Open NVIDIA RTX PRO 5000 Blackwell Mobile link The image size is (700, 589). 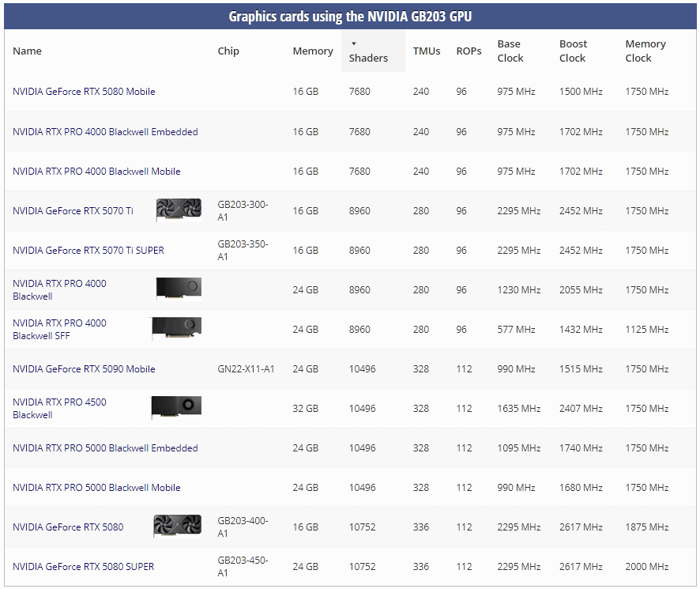click(x=96, y=488)
